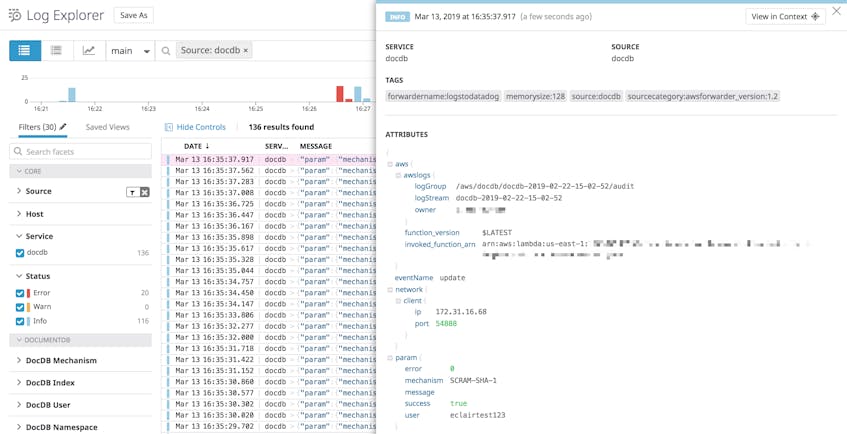Close the log detail panel

pyautogui.click(x=836, y=11)
